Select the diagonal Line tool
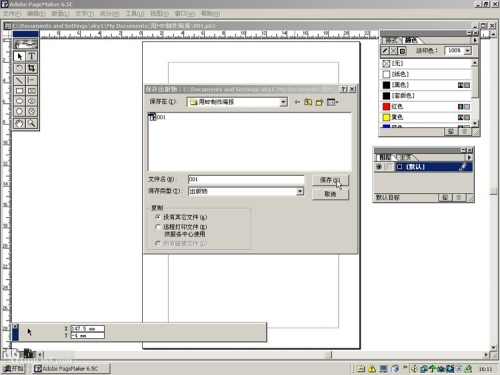 [x=19, y=80]
